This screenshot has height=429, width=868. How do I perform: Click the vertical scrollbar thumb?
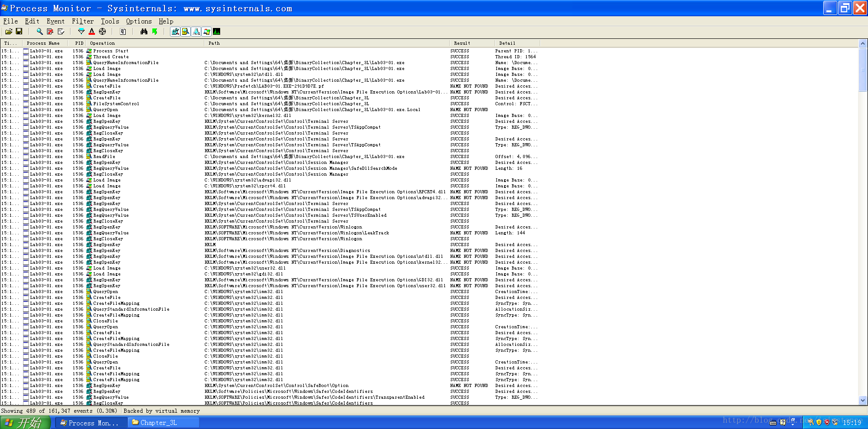(863, 70)
